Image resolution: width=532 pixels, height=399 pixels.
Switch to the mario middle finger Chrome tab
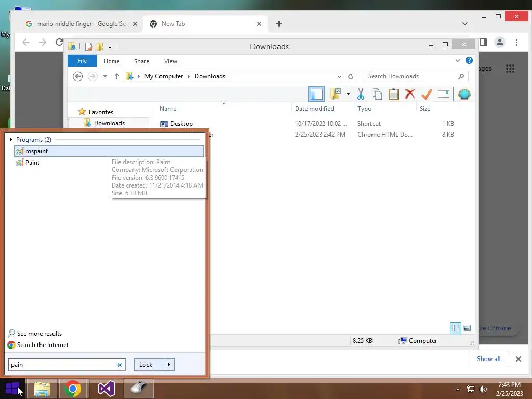pyautogui.click(x=82, y=24)
